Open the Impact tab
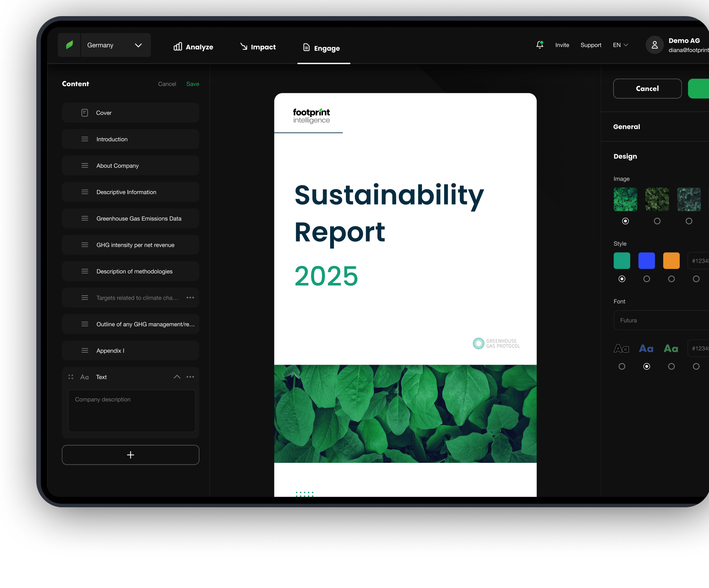 click(x=258, y=47)
